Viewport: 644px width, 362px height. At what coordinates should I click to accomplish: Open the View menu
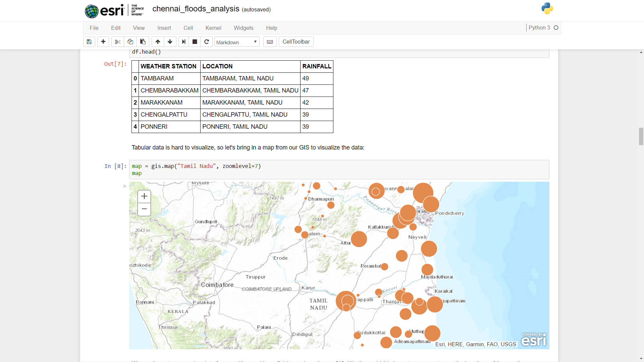(139, 28)
